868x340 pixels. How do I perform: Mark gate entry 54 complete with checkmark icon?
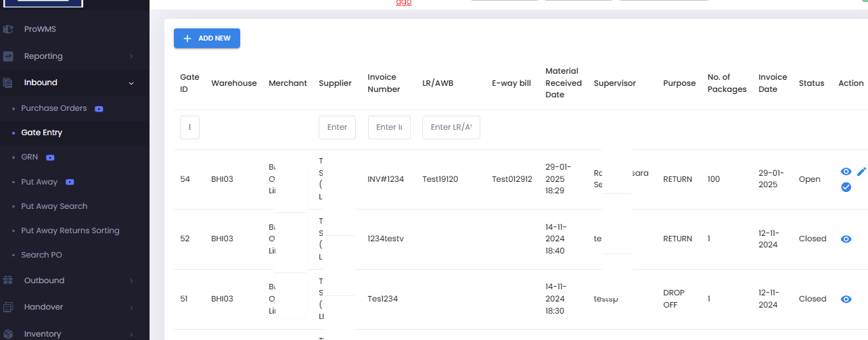point(846,187)
